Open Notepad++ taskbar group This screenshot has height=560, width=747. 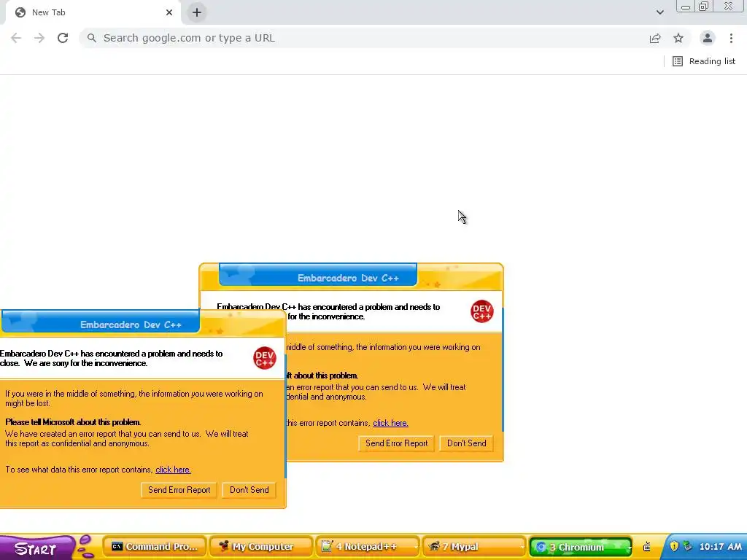pyautogui.click(x=368, y=547)
